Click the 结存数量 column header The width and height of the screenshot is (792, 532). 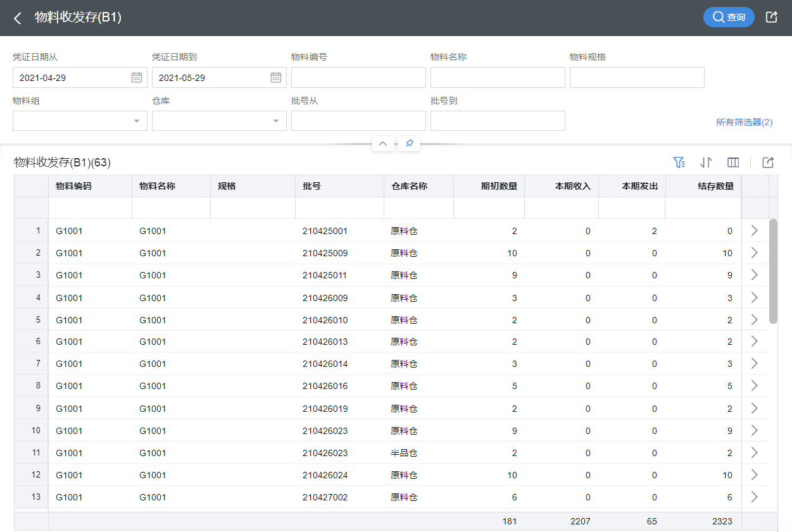pos(703,186)
